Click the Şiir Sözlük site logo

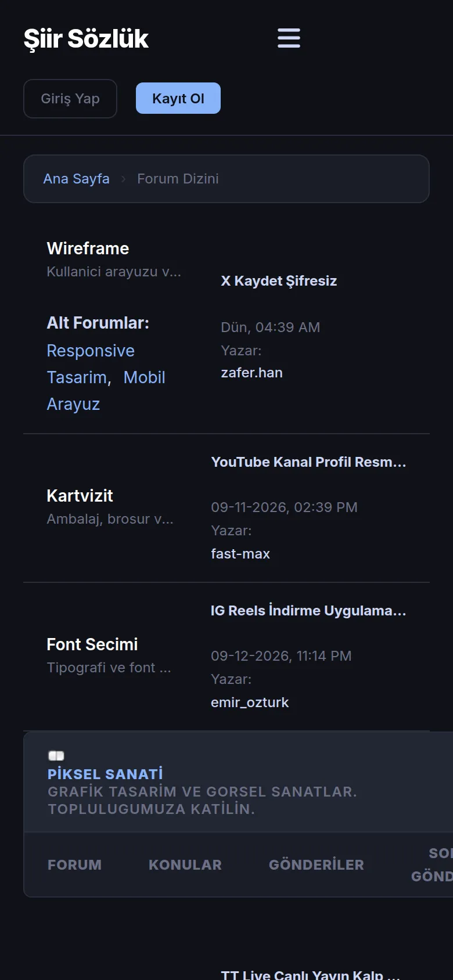(x=86, y=39)
